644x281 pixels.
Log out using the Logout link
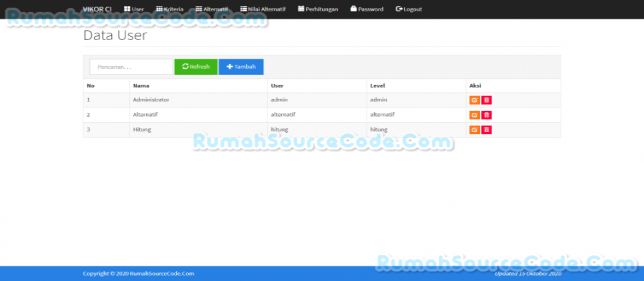[409, 9]
